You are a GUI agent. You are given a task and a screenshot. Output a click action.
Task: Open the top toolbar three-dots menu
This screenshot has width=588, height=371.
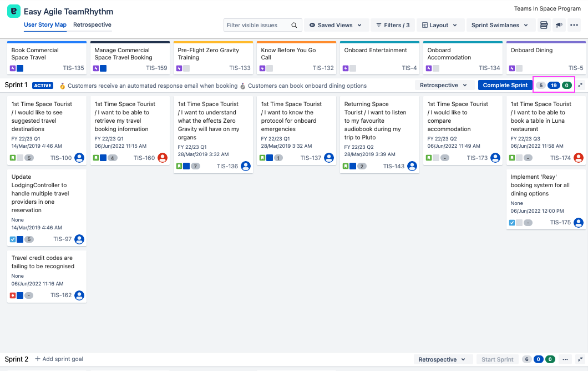pos(574,25)
